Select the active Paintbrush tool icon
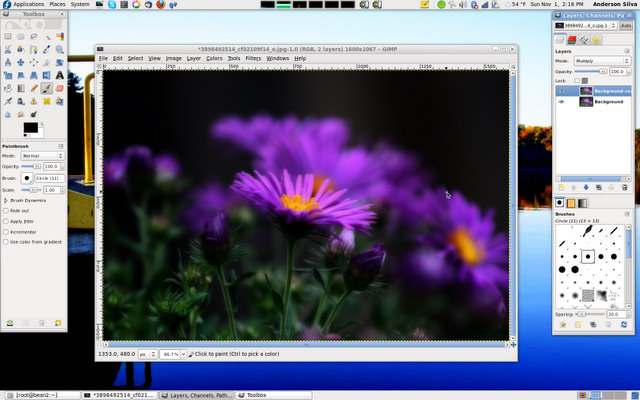This screenshot has height=400, width=640. click(47, 88)
